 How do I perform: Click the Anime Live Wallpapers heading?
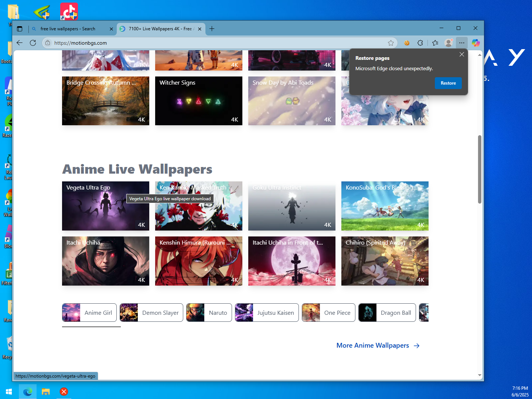point(137,169)
